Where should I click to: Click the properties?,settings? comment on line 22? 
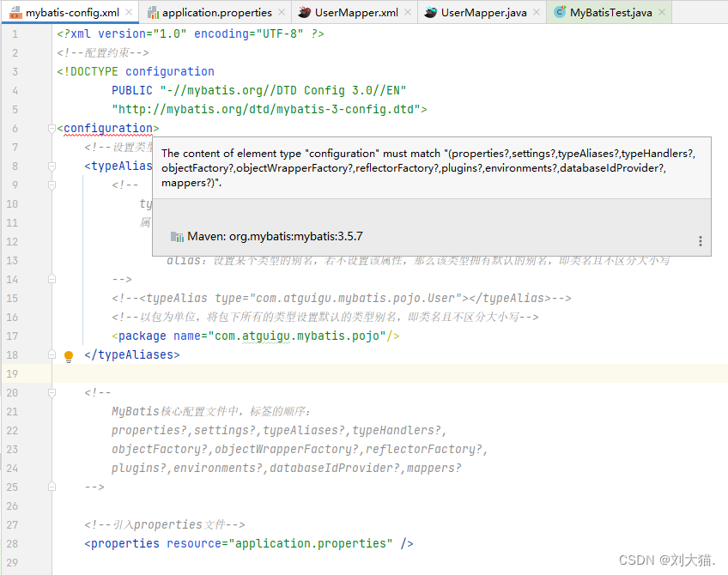pyautogui.click(x=278, y=431)
